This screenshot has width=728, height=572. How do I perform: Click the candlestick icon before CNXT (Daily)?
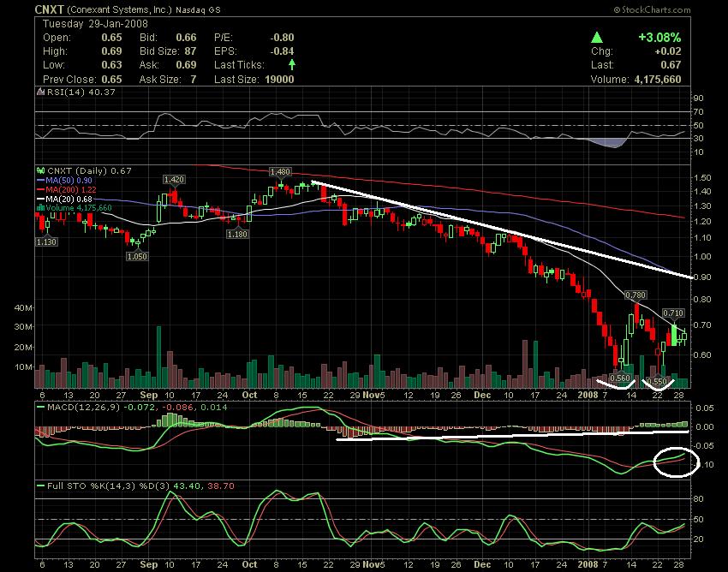[41, 171]
